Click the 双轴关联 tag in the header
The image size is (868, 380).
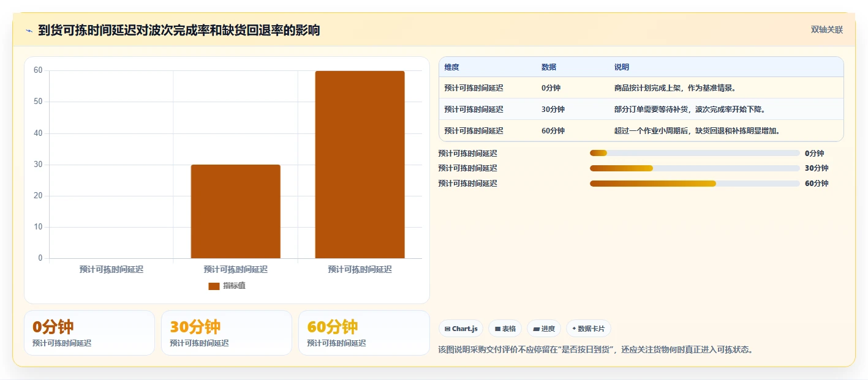point(827,29)
